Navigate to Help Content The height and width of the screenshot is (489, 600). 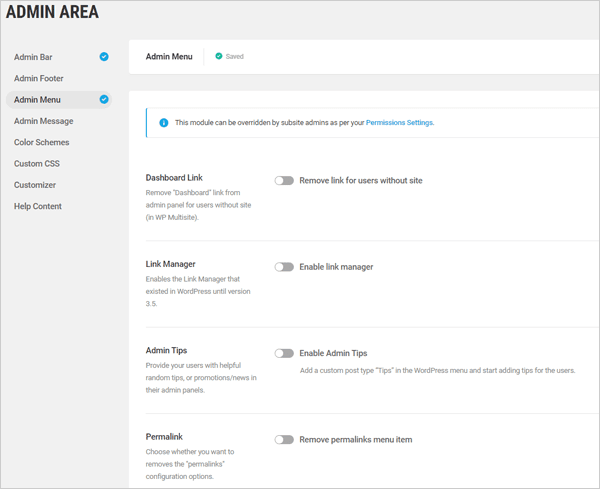[38, 206]
